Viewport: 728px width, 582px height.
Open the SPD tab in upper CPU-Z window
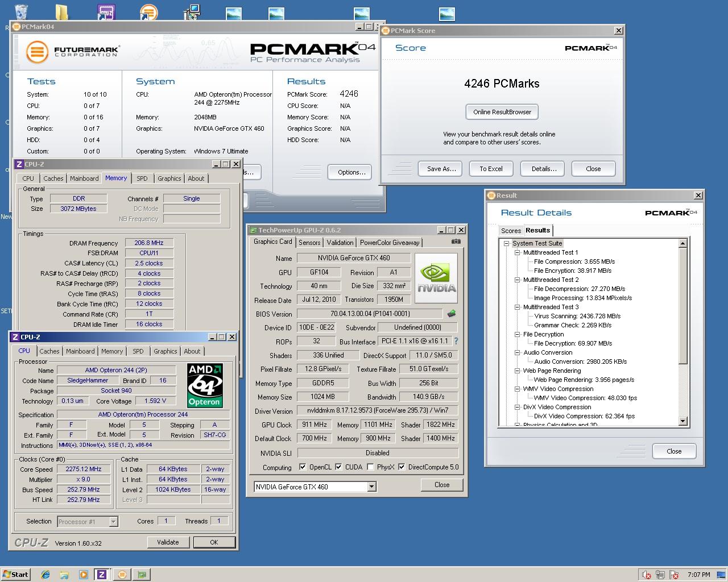142,178
